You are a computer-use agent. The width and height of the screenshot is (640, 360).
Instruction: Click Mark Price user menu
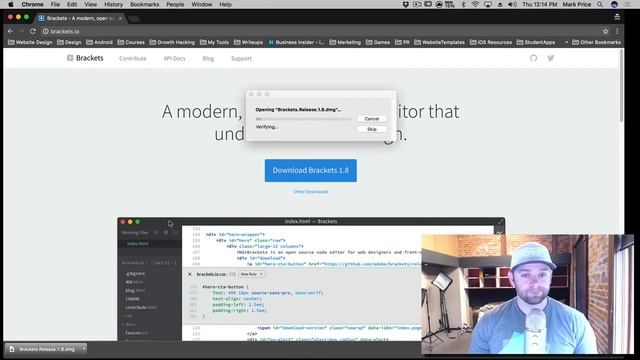pos(577,4)
